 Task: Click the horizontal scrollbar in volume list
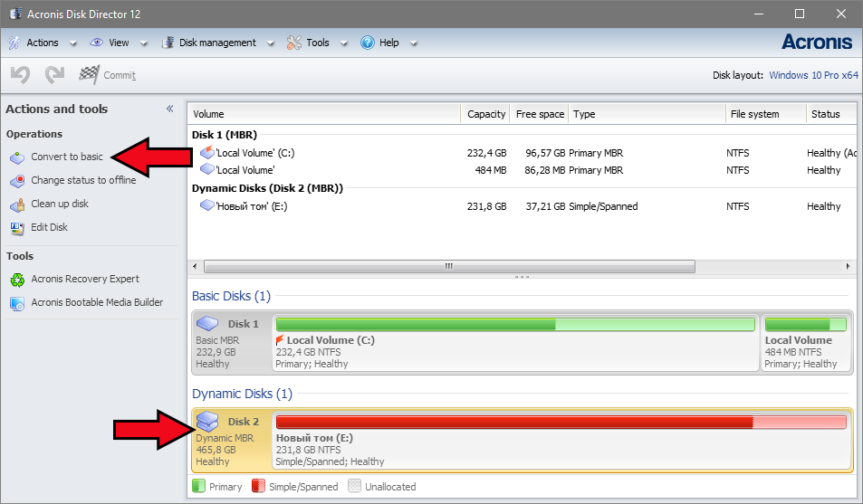(448, 267)
